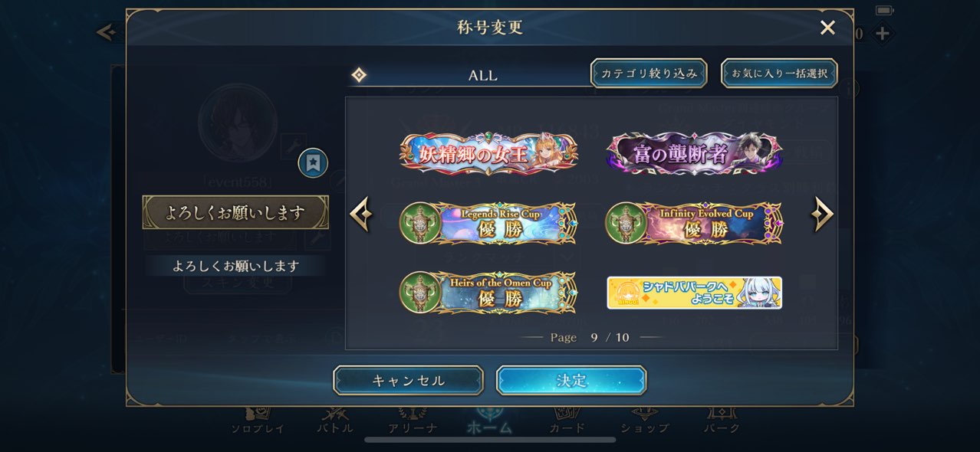
Task: Click the highlighted よろしくお願いします title plate
Action: pos(235,212)
